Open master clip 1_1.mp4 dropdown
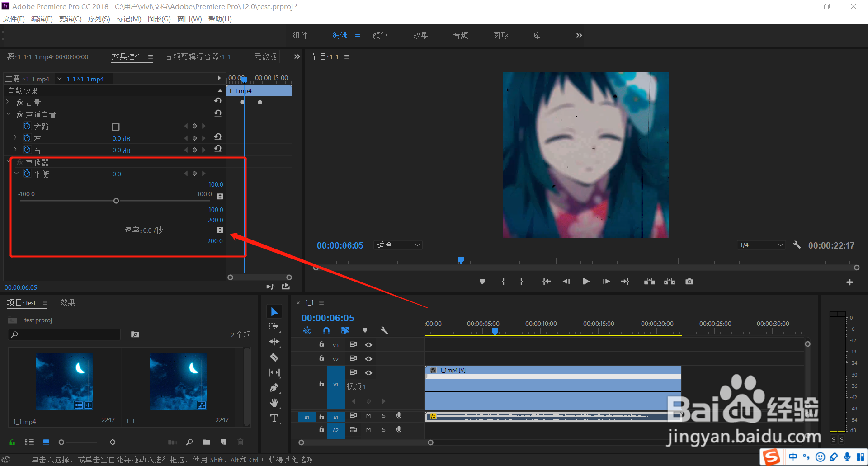 point(59,79)
